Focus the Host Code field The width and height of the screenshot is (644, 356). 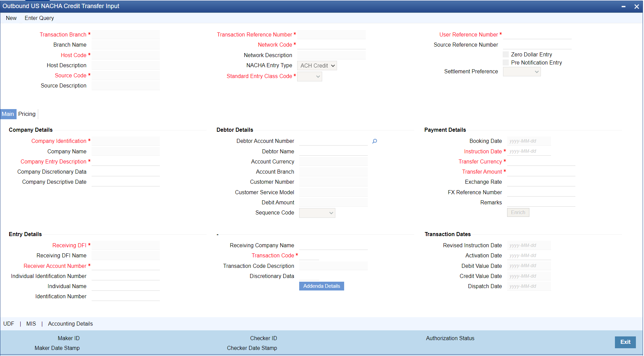point(126,55)
